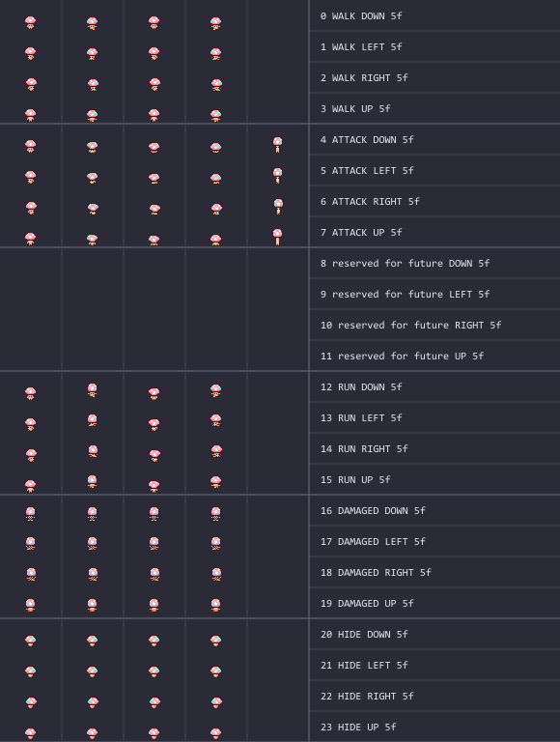Click the second DAMAGED RIGHT mushroom sprite

pyautogui.click(x=94, y=575)
